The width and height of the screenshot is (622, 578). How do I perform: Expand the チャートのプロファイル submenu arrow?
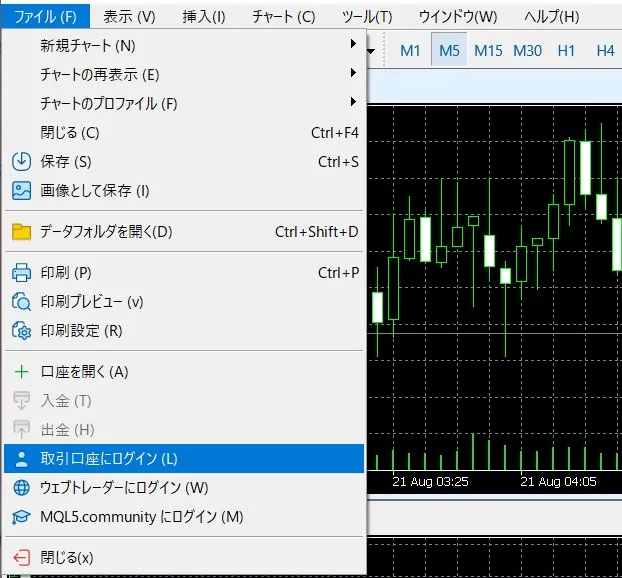[x=353, y=103]
